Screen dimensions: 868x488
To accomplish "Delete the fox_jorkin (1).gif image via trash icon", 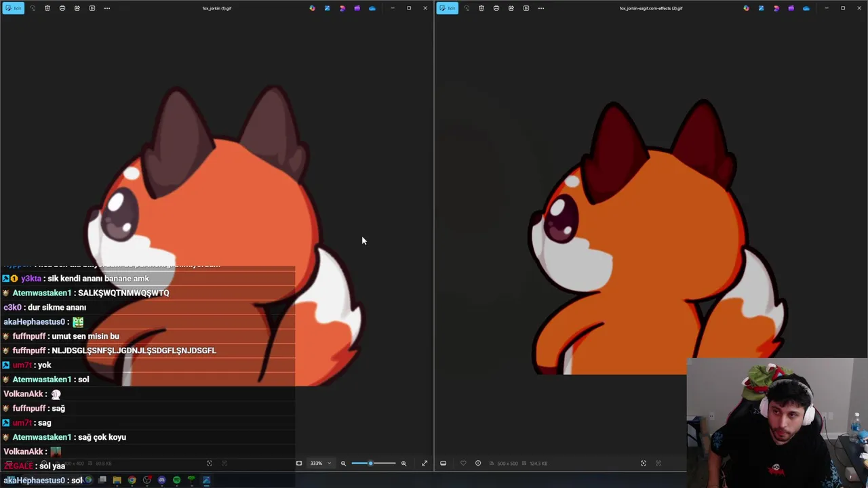I will tap(47, 8).
